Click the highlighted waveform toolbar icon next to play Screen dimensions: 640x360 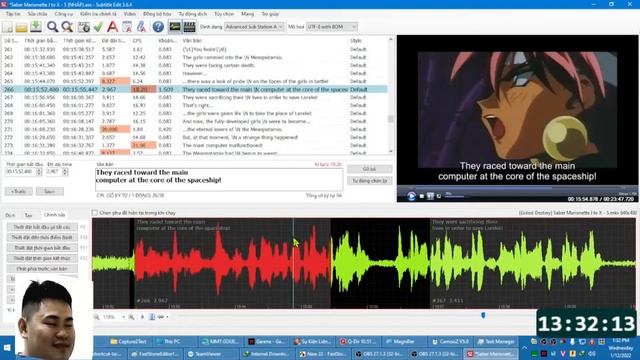152,317
